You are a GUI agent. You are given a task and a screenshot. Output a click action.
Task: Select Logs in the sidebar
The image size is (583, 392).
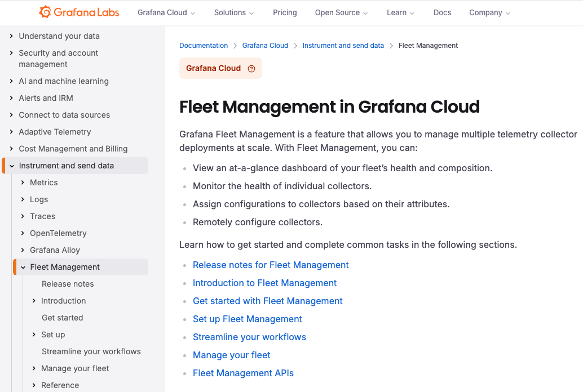(x=39, y=199)
